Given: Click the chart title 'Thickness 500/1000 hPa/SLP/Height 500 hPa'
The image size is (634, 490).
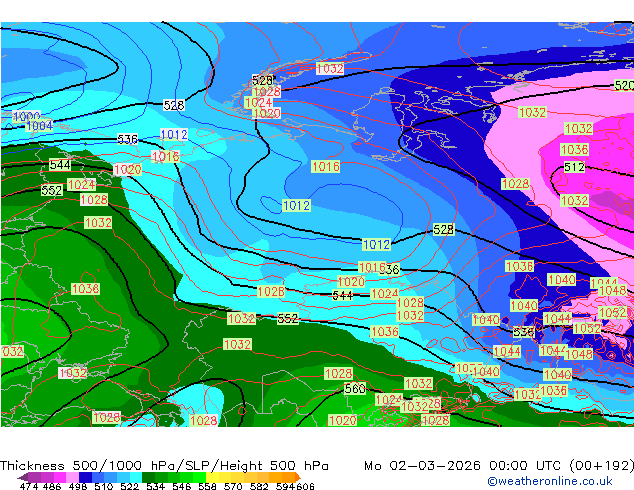Looking at the screenshot, I should click(164, 466).
